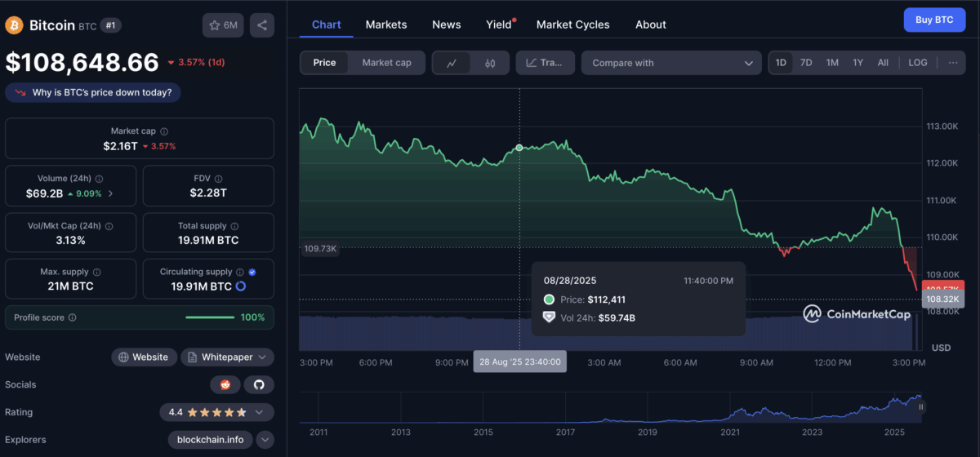Click the Profile score progress bar
980x457 pixels.
coord(210,317)
